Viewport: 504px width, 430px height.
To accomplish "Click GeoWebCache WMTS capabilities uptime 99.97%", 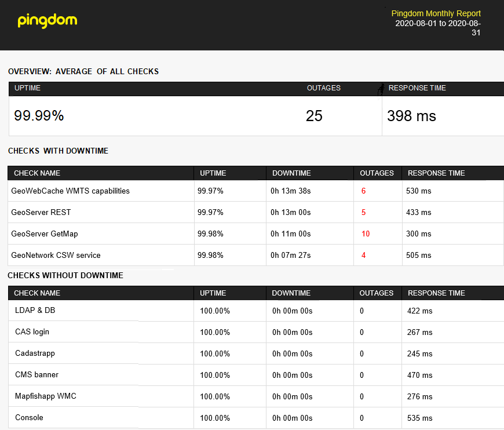I will click(210, 191).
